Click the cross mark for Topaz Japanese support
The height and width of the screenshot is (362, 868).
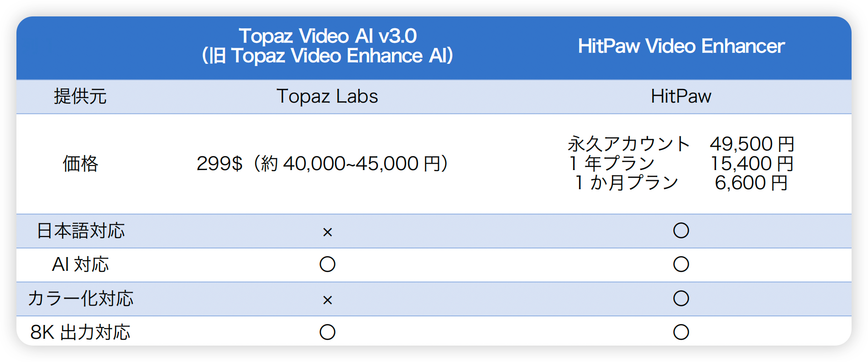click(327, 232)
